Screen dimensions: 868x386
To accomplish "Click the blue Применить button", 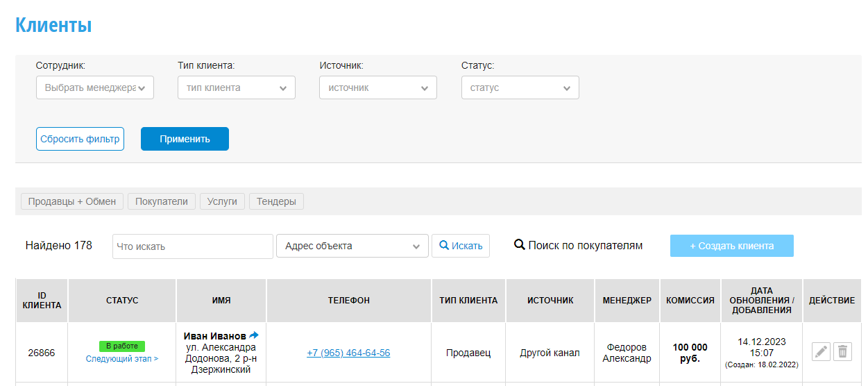I will coord(185,139).
